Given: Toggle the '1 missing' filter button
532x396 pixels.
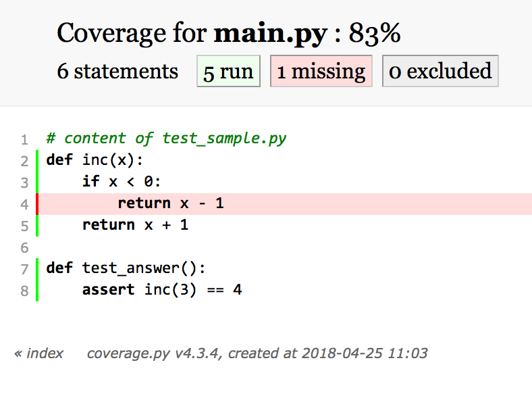Looking at the screenshot, I should [321, 72].
